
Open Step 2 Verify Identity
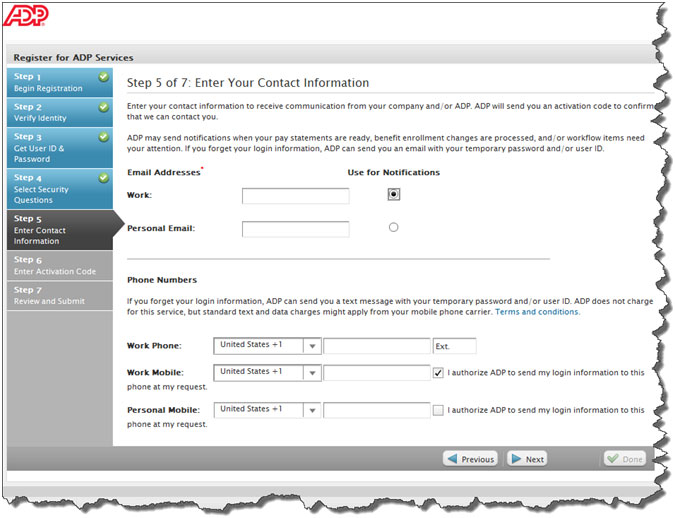(60, 112)
